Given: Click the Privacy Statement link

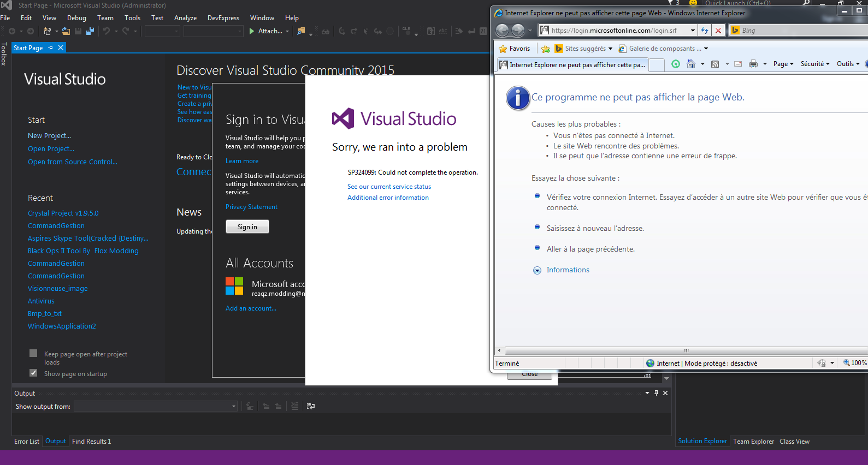Looking at the screenshot, I should coord(251,207).
